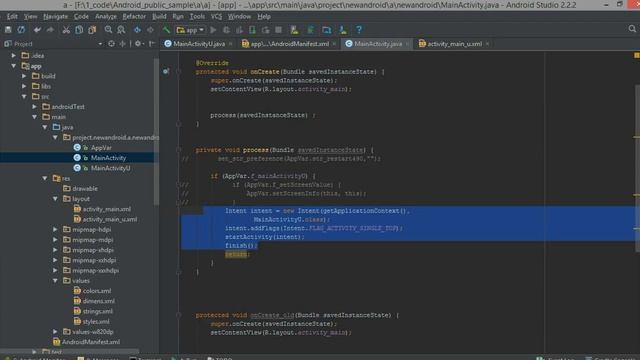The width and height of the screenshot is (640, 360).
Task: Open the SDK Manager icon
Action: [x=343, y=29]
